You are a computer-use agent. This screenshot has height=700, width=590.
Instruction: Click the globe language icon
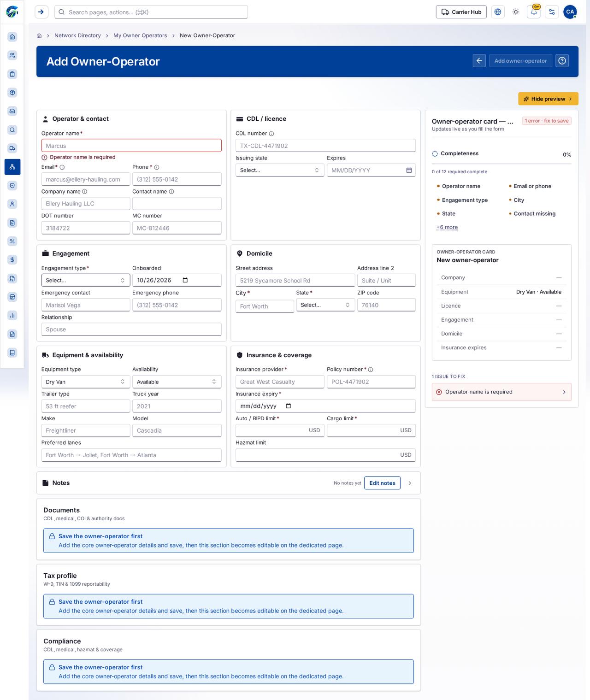[x=498, y=12]
